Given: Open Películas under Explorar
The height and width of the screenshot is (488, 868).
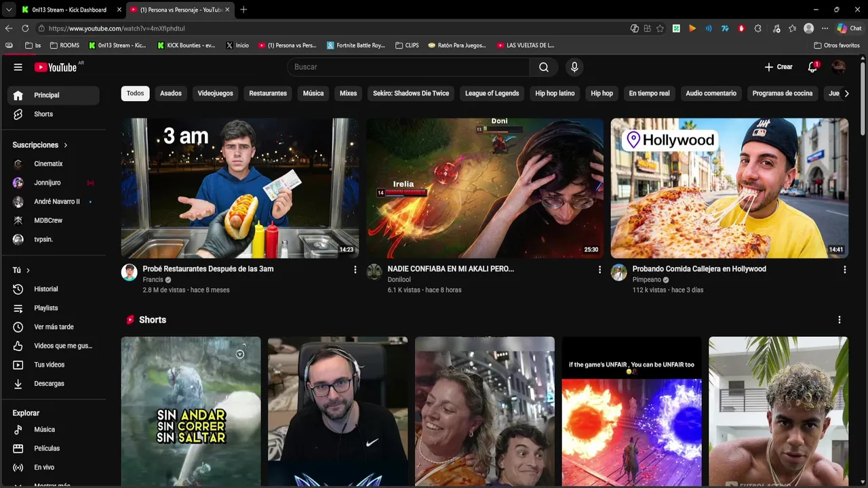Looking at the screenshot, I should (54, 449).
